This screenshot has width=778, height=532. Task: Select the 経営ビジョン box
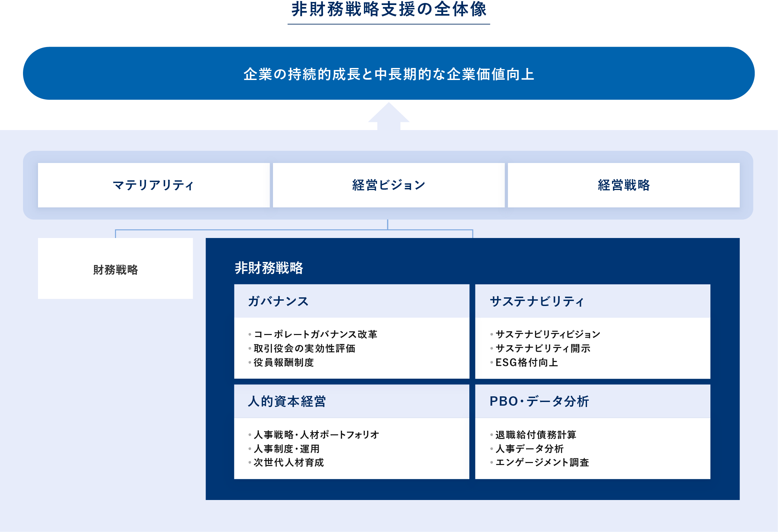tap(389, 185)
